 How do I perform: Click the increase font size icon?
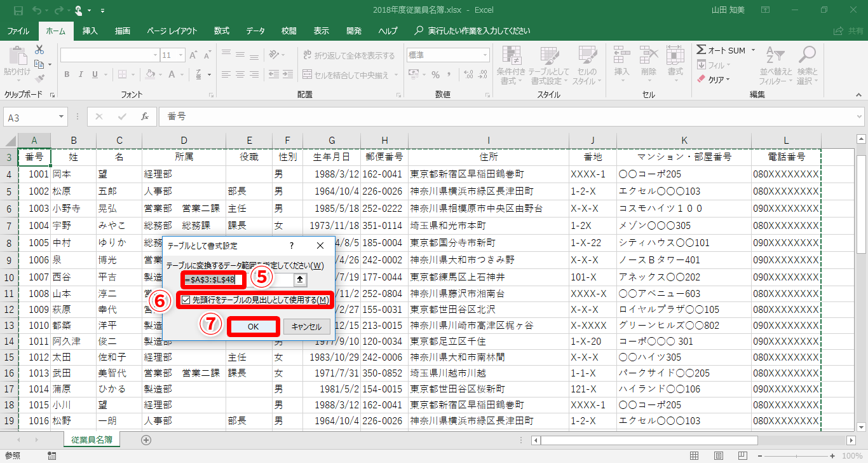(x=194, y=55)
